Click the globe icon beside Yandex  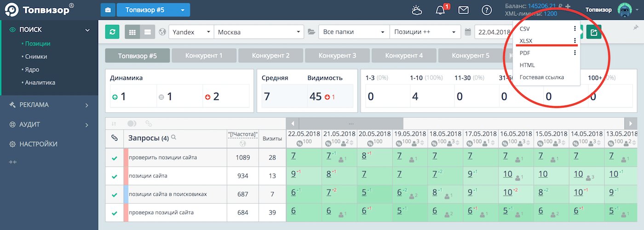click(162, 32)
